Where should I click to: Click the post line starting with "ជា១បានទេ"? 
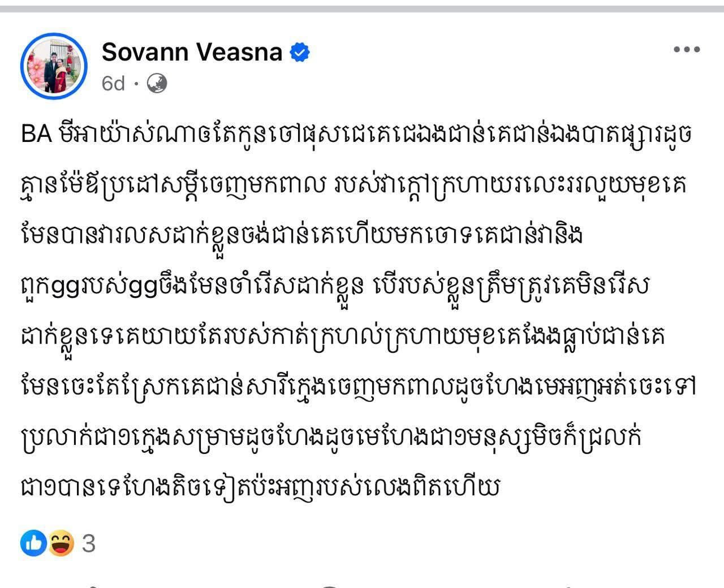click(x=260, y=487)
